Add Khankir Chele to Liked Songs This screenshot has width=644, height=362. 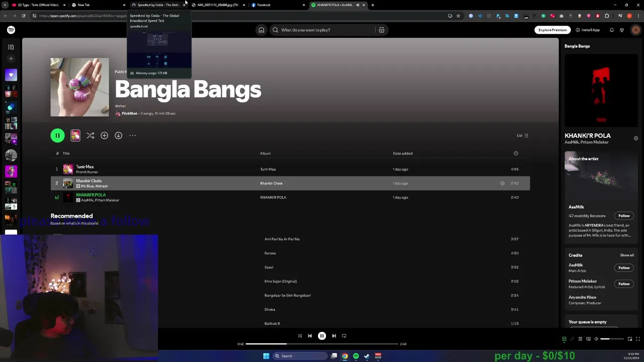coord(502,183)
